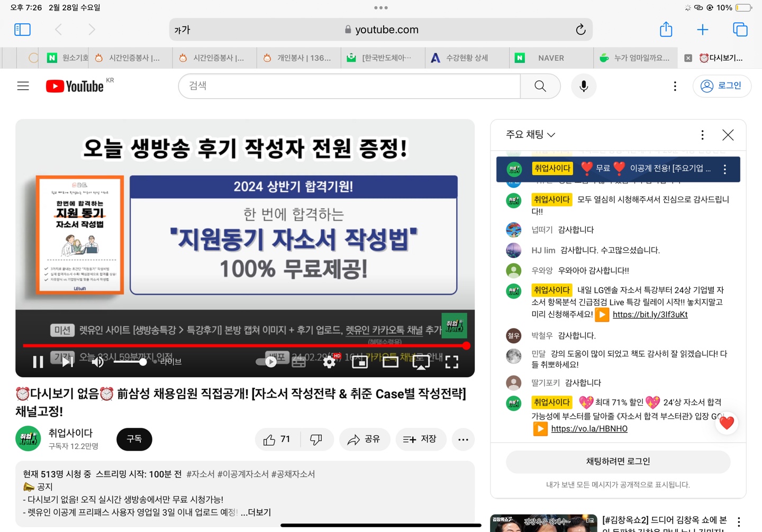Click 채팅하려면 로그인 button

tap(618, 462)
